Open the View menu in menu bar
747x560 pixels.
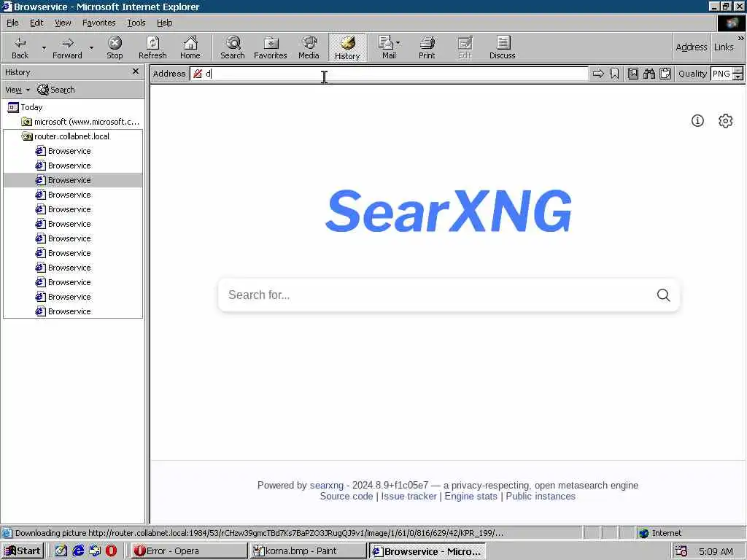[x=63, y=23]
